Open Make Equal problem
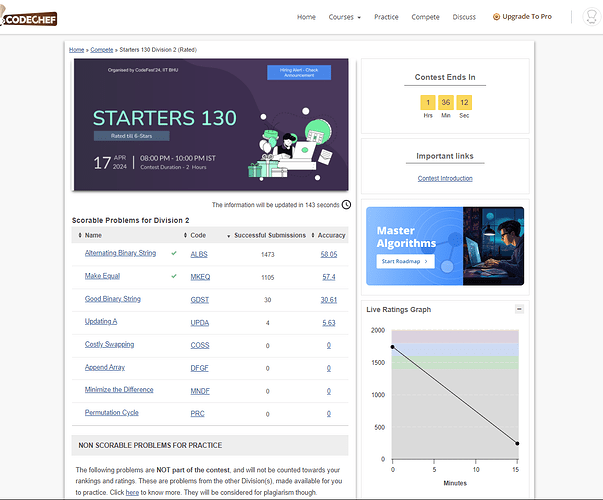 click(102, 276)
